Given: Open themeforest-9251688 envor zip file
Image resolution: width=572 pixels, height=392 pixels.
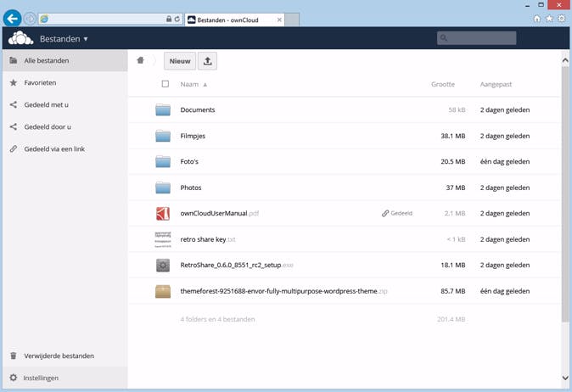Looking at the screenshot, I should 283,291.
